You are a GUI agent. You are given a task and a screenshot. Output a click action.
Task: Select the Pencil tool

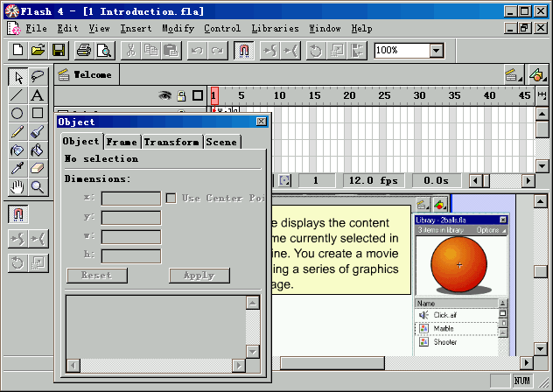coord(17,131)
